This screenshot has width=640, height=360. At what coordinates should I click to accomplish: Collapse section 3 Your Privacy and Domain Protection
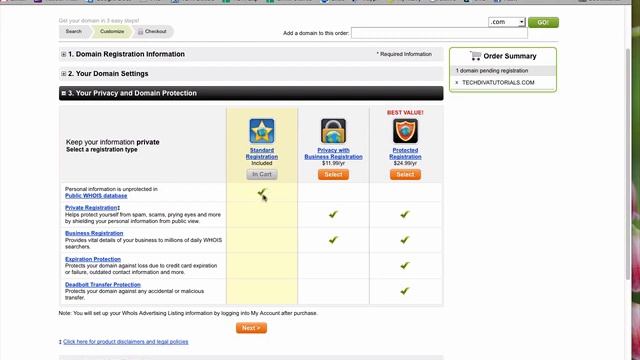click(x=63, y=93)
